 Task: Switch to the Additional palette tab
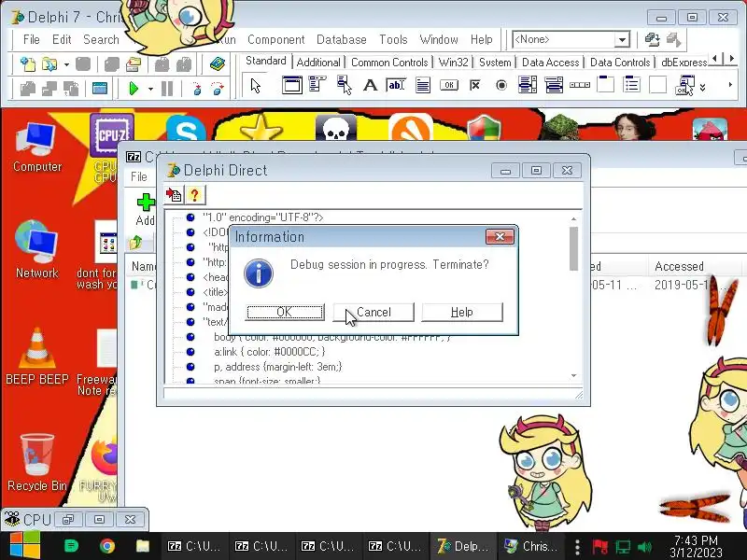(x=318, y=63)
